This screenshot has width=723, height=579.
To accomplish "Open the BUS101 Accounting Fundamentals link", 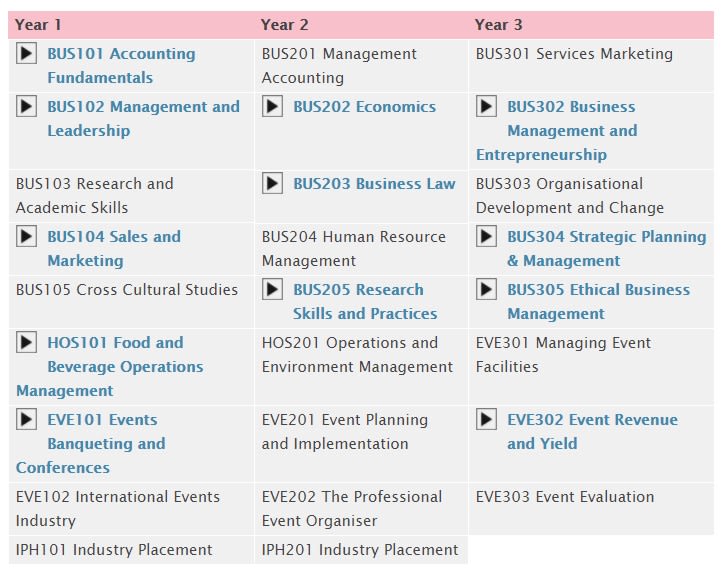I will (121, 65).
